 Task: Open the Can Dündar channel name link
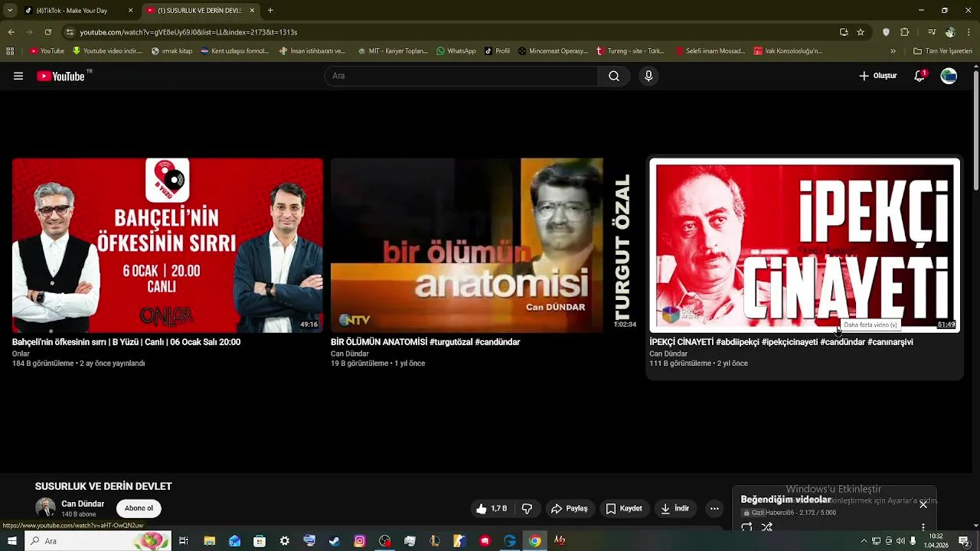[x=83, y=504]
